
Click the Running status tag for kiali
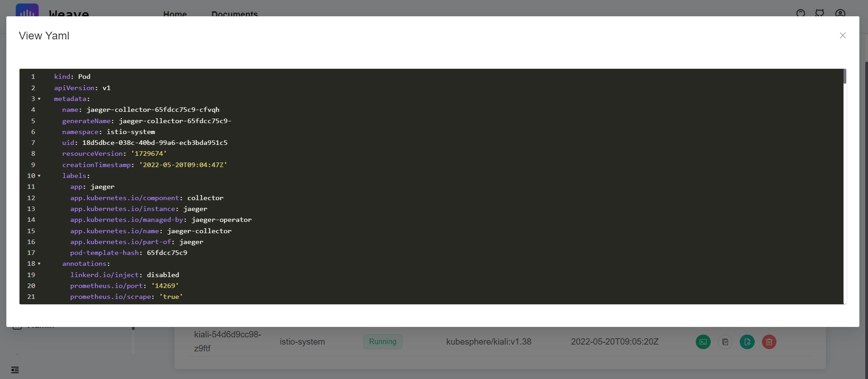coord(383,341)
